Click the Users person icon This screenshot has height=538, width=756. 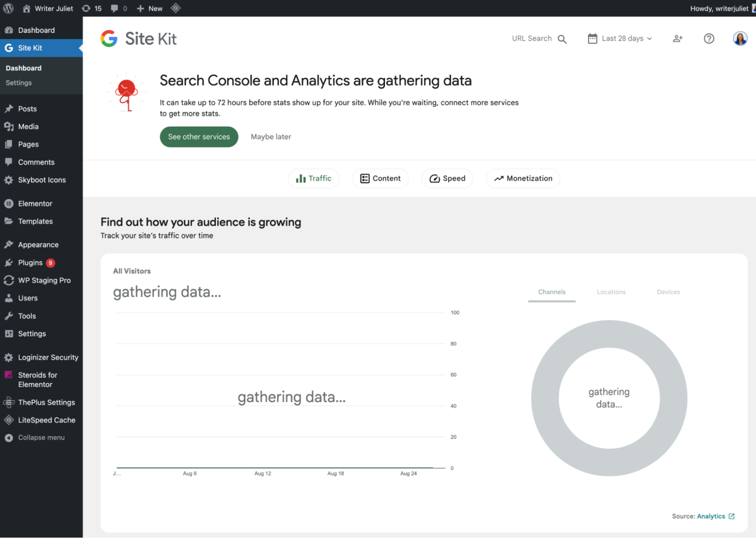tap(9, 298)
